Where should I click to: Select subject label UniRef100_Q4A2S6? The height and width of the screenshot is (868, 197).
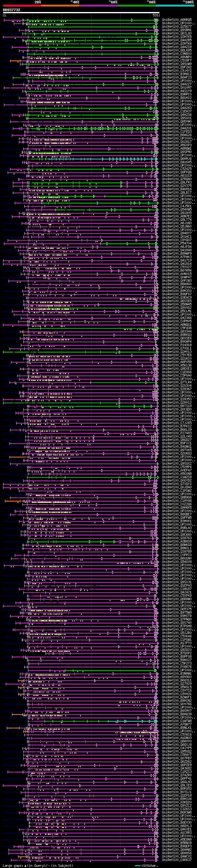177,115
